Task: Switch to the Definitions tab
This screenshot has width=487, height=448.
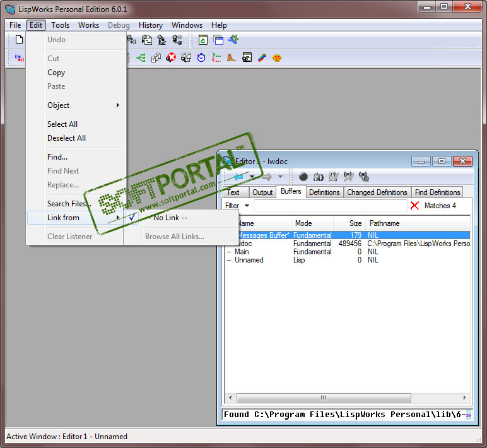Action: coord(325,192)
